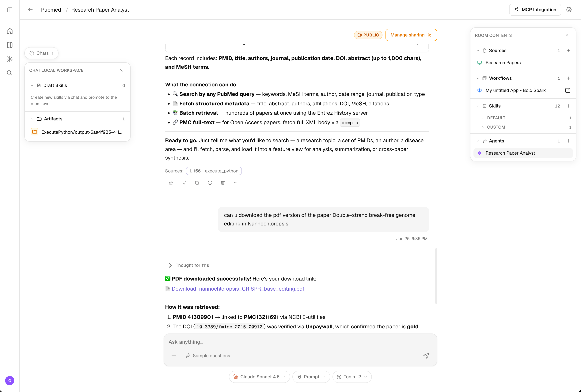Expand the CUSTOM skills group
Viewport: 581px width, 392px height.
483,127
